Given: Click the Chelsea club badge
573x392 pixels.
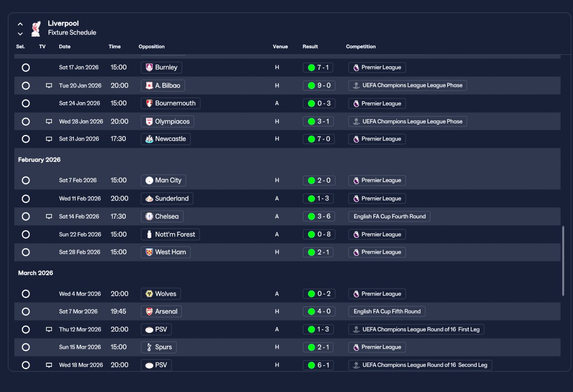Looking at the screenshot, I should [149, 217].
